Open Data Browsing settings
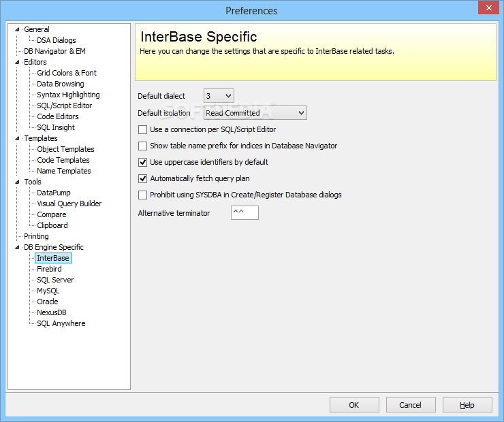 (61, 84)
